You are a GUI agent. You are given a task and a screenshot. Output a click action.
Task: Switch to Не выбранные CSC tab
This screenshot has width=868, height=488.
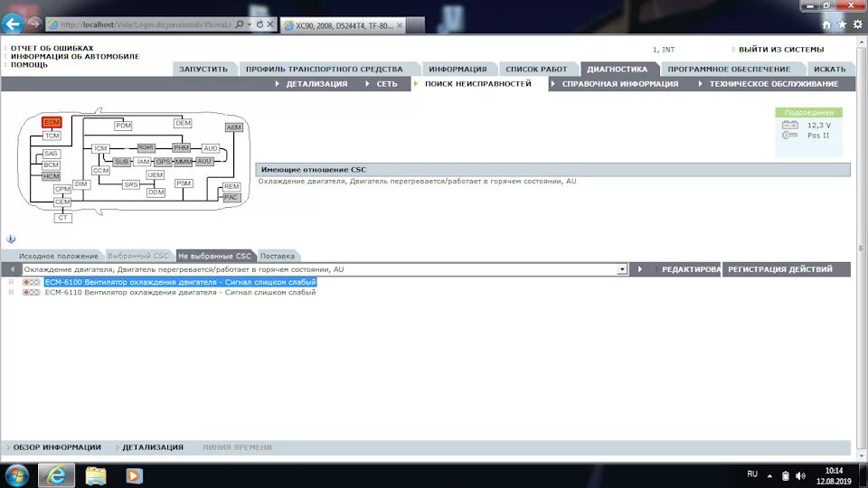coord(214,256)
